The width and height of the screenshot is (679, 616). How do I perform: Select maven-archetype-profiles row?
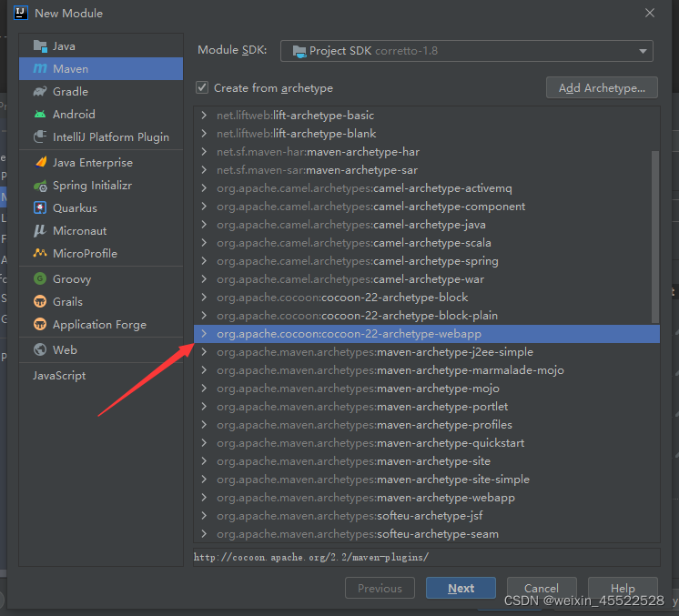pyautogui.click(x=427, y=425)
